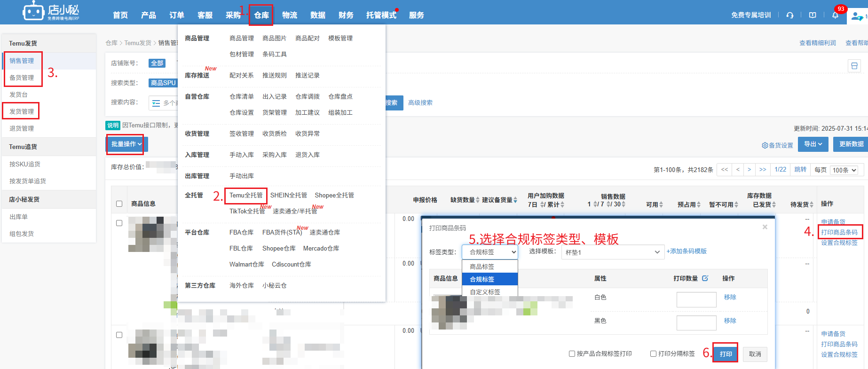The image size is (868, 369).
Task: Go to last page button
Action: coord(763,170)
